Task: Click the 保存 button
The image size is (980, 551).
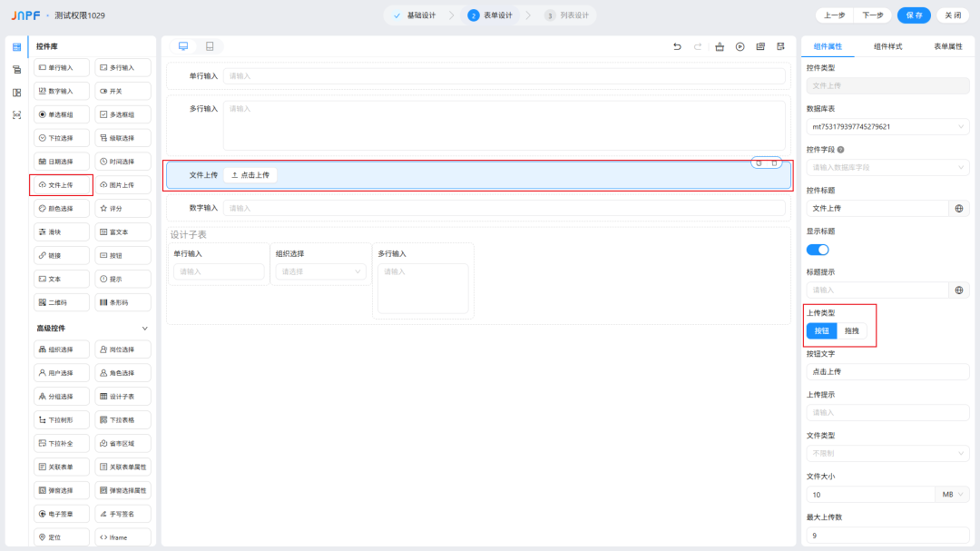Action: tap(914, 15)
